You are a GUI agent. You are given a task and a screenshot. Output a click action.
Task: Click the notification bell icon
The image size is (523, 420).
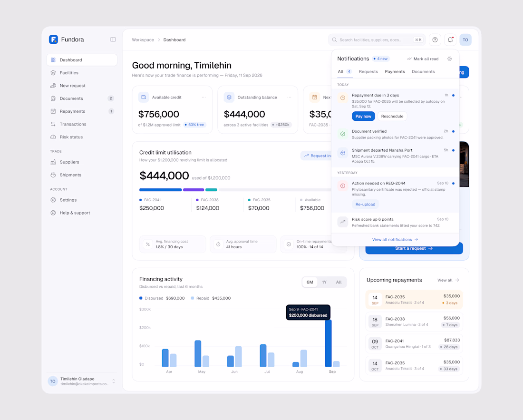pyautogui.click(x=450, y=39)
